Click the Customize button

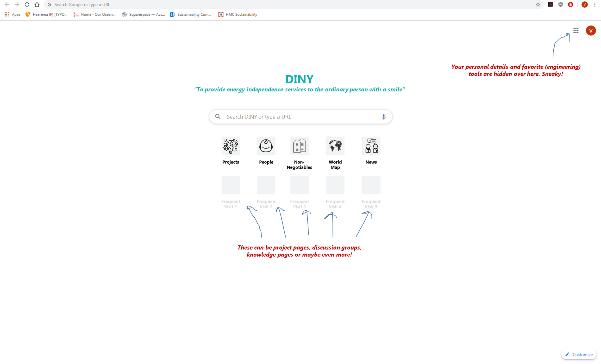[579, 354]
